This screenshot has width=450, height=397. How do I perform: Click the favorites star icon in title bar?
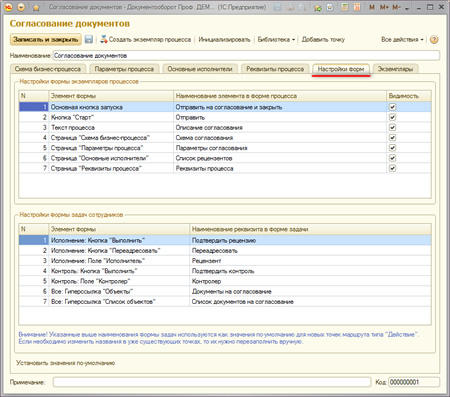click(x=36, y=7)
